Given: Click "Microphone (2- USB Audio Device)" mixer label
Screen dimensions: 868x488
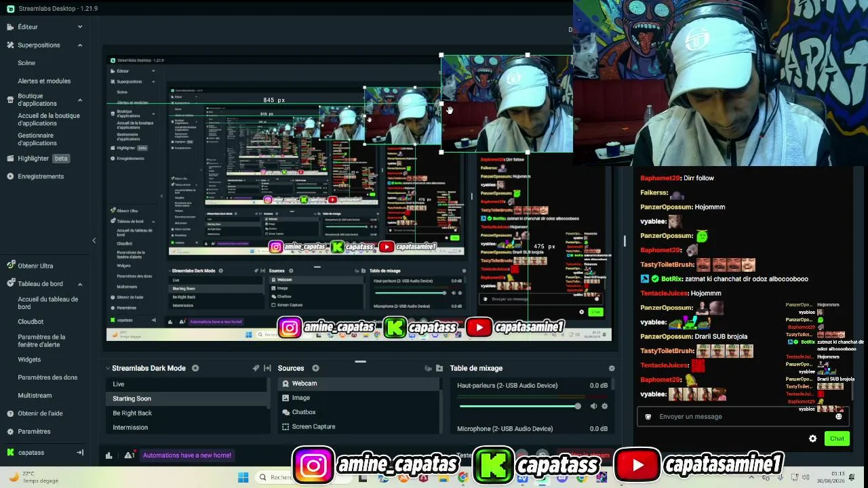Looking at the screenshot, I should (505, 428).
